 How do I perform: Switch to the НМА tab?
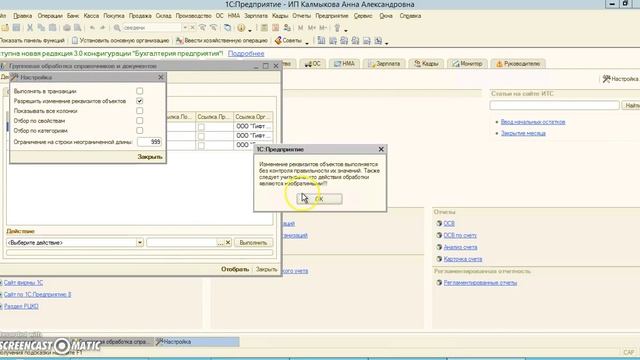(x=344, y=64)
